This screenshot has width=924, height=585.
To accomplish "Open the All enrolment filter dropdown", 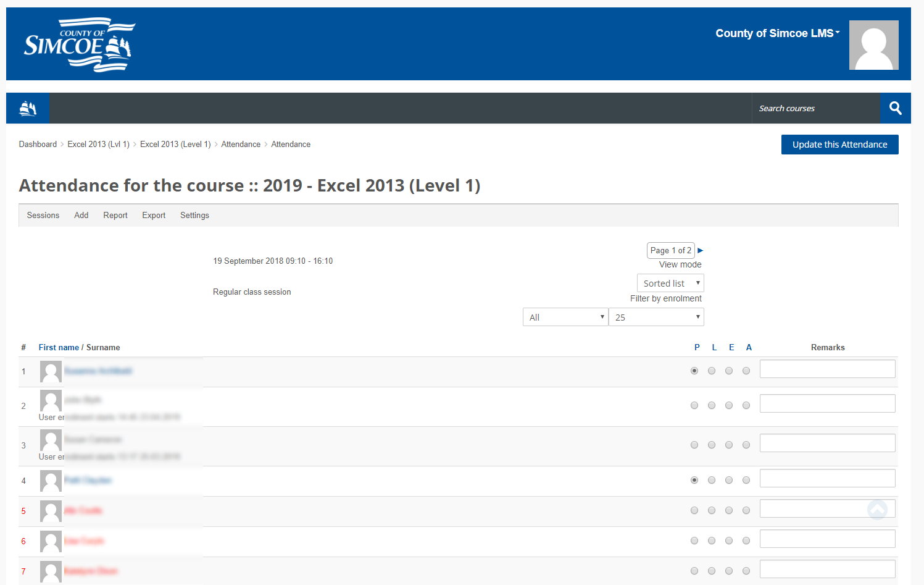I will (565, 317).
